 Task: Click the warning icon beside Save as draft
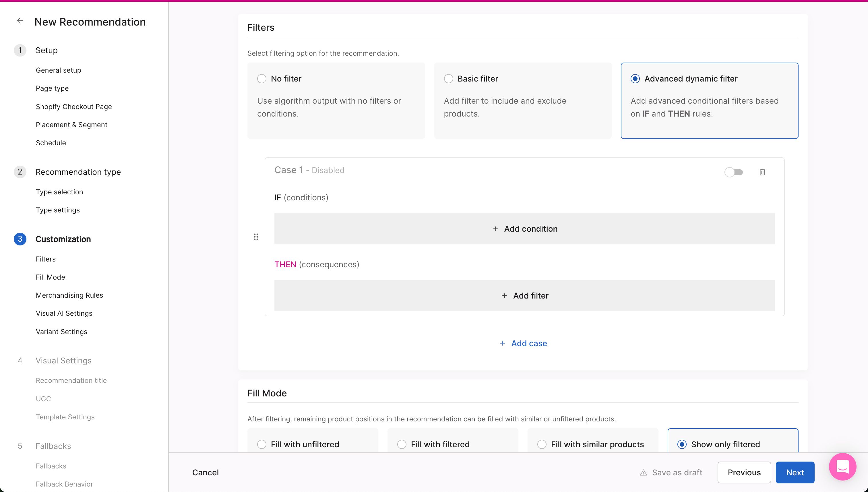click(x=643, y=472)
